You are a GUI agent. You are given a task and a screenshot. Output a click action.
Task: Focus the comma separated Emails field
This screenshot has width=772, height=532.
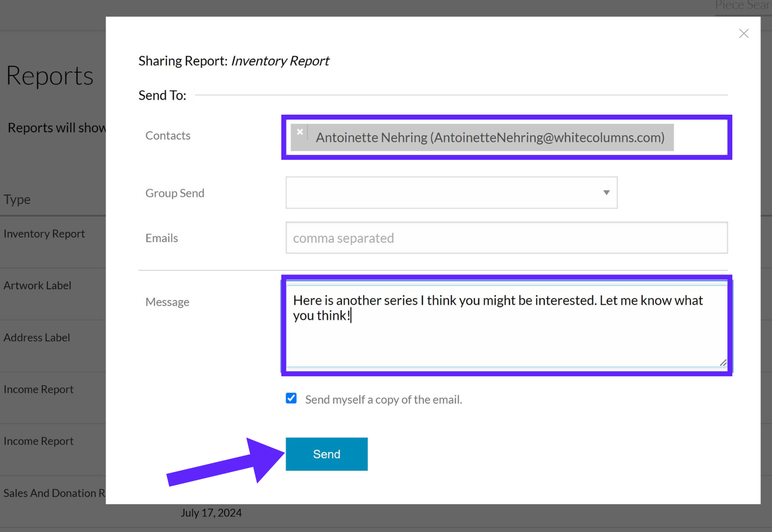tap(507, 238)
